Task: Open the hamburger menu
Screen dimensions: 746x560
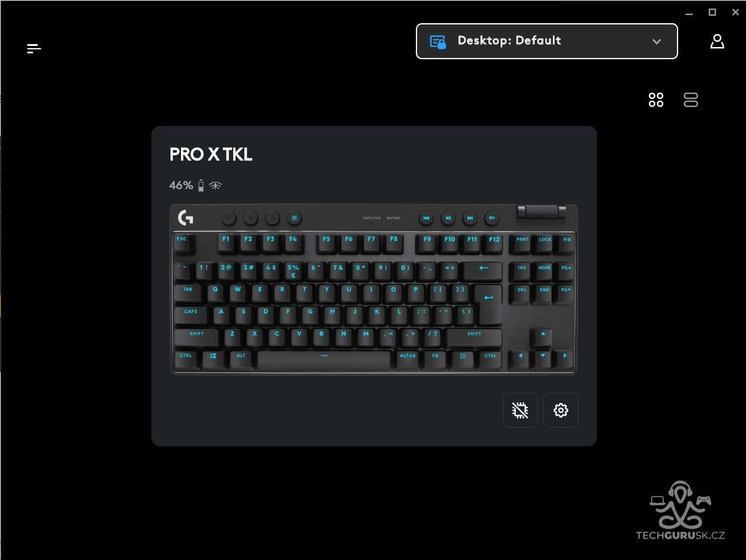Action: 34,49
